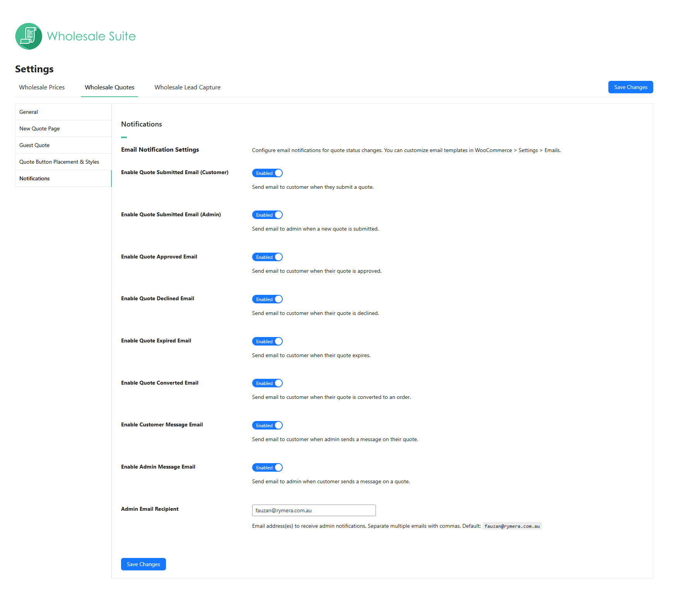Select the Wholesale Quotes tab

coord(109,87)
